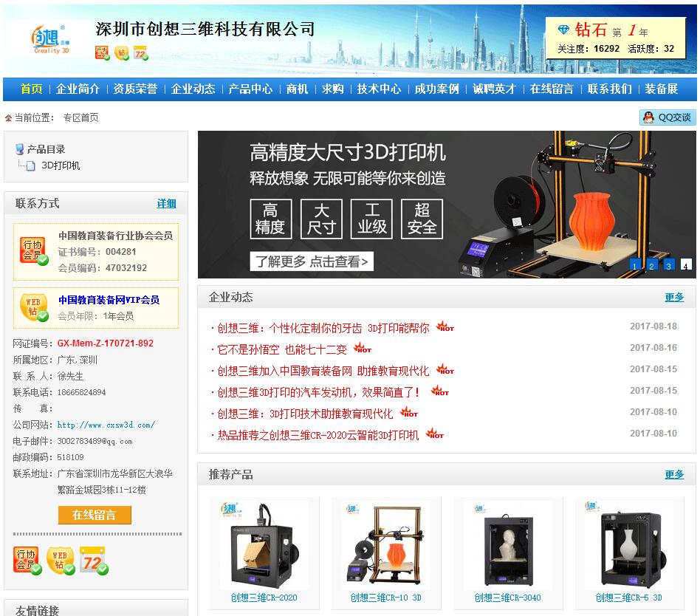700x616 pixels.
Task: Open 企业动态 in the navigation bar
Action: 193,89
